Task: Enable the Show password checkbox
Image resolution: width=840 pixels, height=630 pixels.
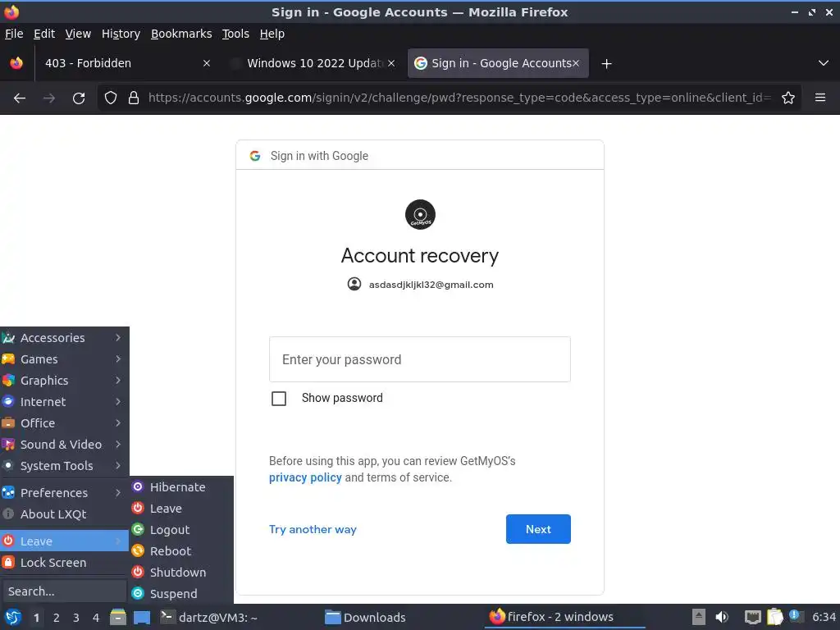Action: coord(279,399)
